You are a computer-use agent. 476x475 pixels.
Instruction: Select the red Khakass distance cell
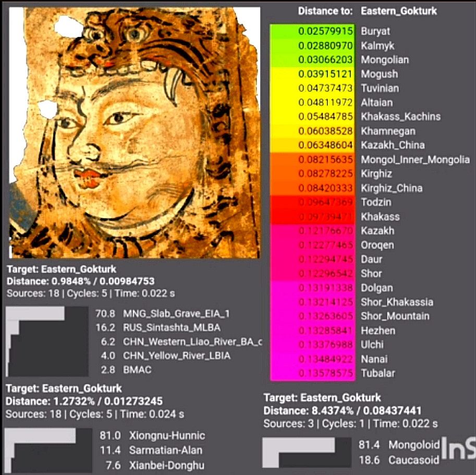click(x=312, y=216)
